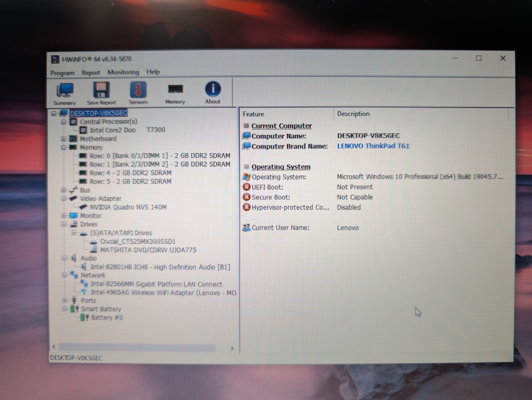Screen dimensions: 532x400
Task: Open the Summary toolbar icon
Action: [65, 94]
